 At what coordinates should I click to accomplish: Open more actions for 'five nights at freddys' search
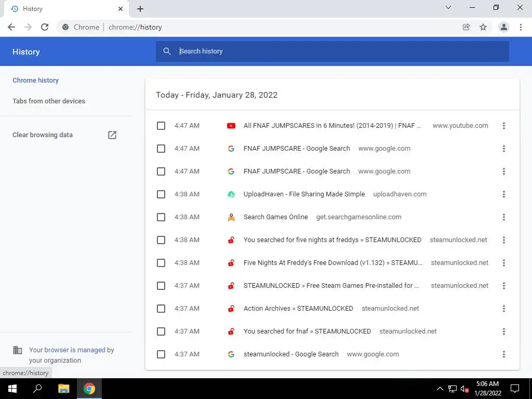504,240
